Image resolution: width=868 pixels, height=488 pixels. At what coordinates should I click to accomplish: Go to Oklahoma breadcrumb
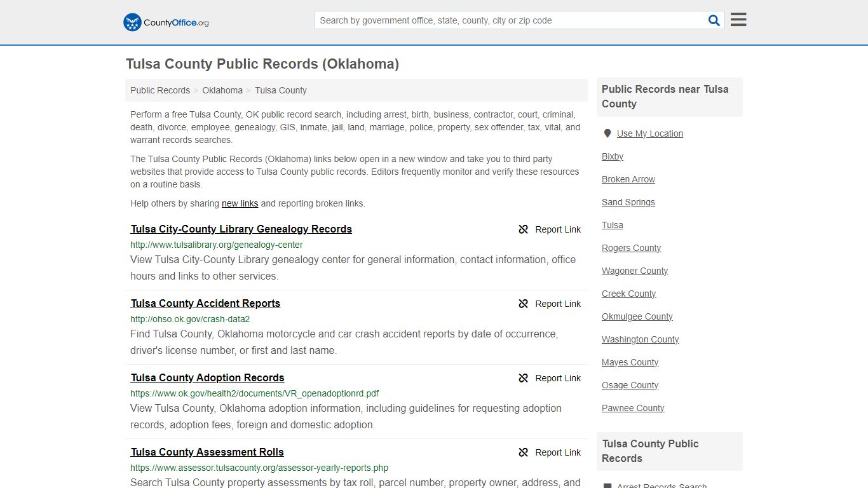222,90
